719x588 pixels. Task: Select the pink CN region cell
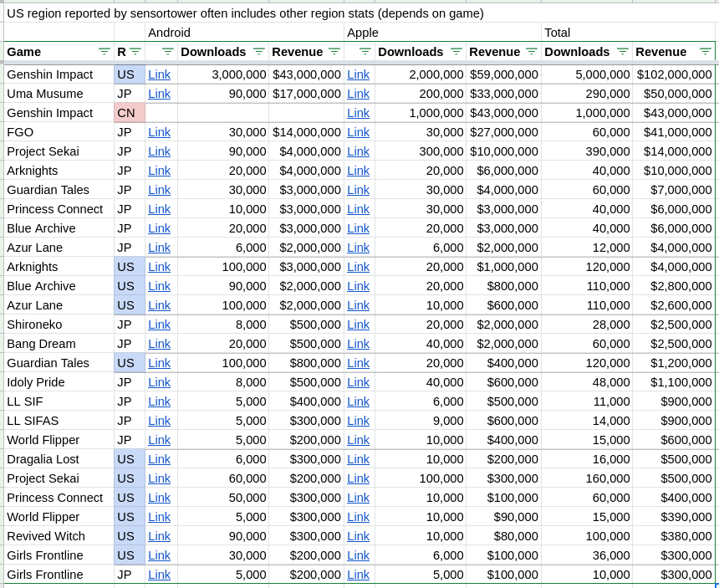[130, 113]
